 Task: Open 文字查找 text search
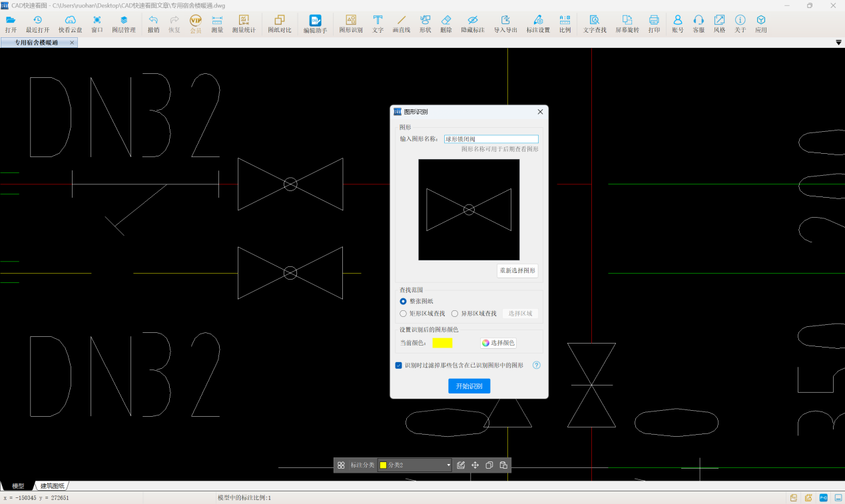point(595,24)
